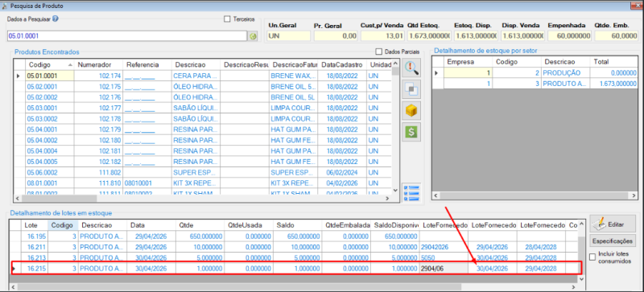Click the QtdeUsada column header

point(249,225)
